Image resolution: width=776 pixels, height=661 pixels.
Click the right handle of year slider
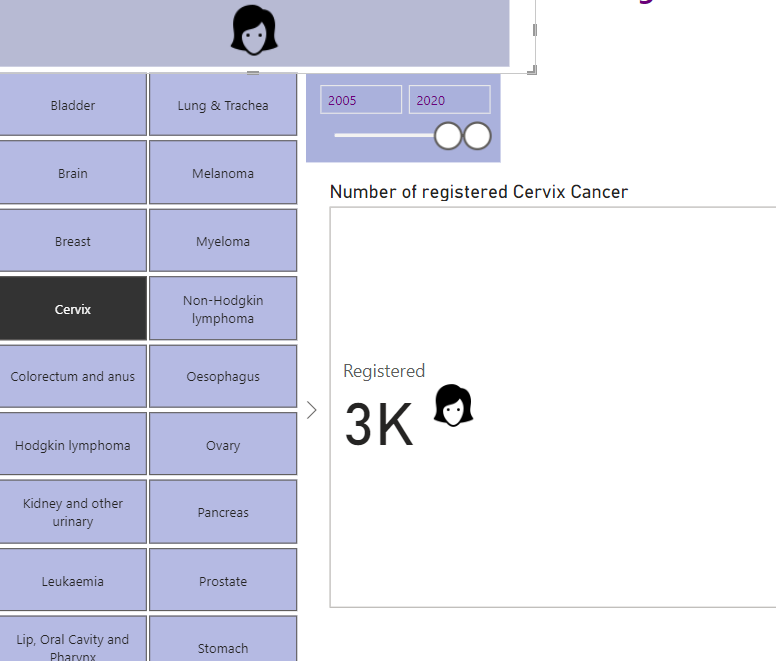[478, 135]
